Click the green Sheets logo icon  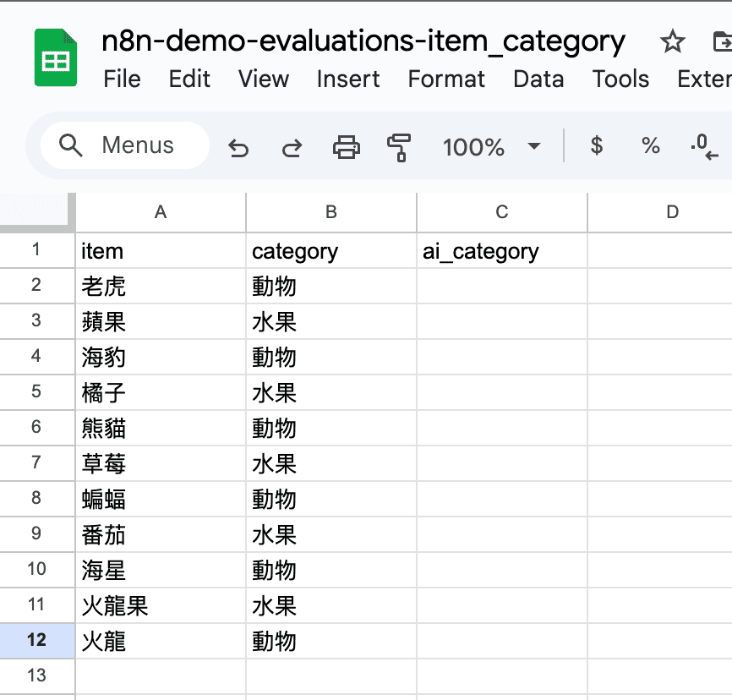point(55,57)
